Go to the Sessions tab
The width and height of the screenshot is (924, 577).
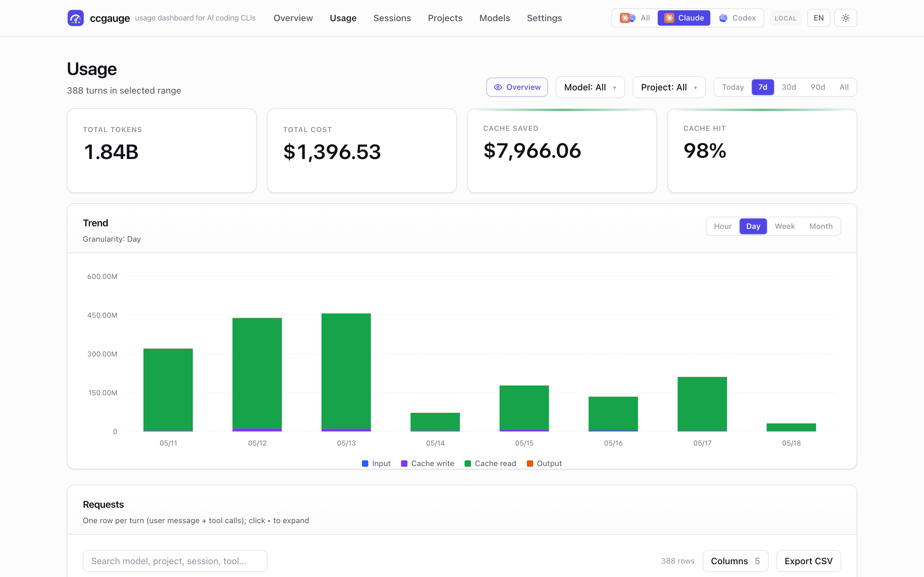tap(392, 18)
